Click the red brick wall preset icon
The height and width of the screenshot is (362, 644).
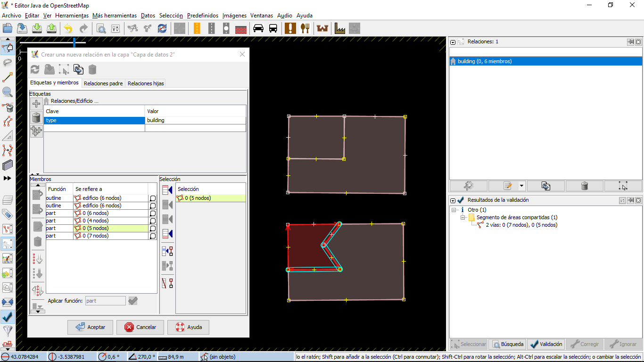(241, 29)
